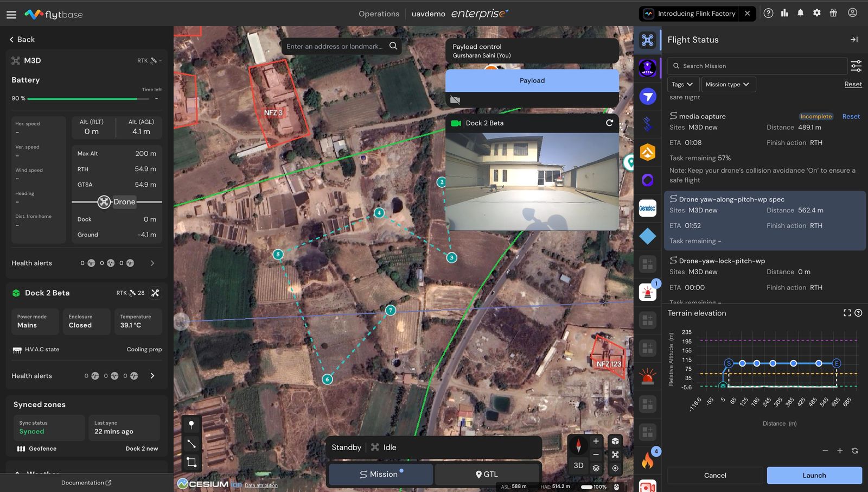Open the purple ring sidebar app icon
The image size is (868, 492).
[x=648, y=180]
